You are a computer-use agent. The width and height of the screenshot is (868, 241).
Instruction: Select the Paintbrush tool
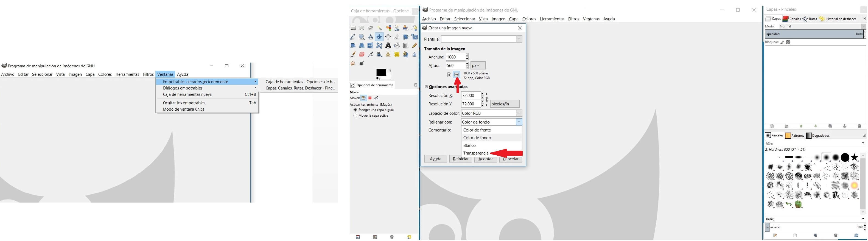[x=353, y=54]
